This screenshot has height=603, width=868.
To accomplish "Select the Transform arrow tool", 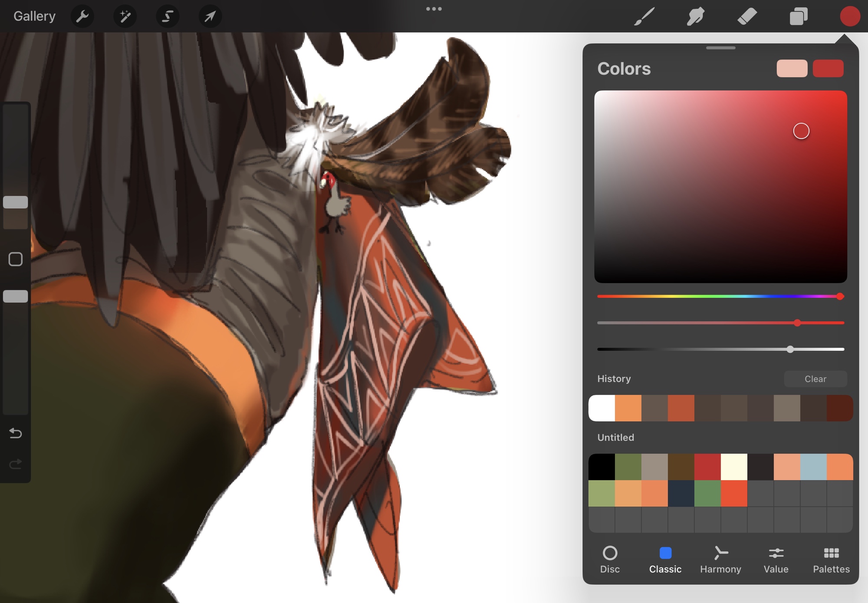I will [x=210, y=16].
